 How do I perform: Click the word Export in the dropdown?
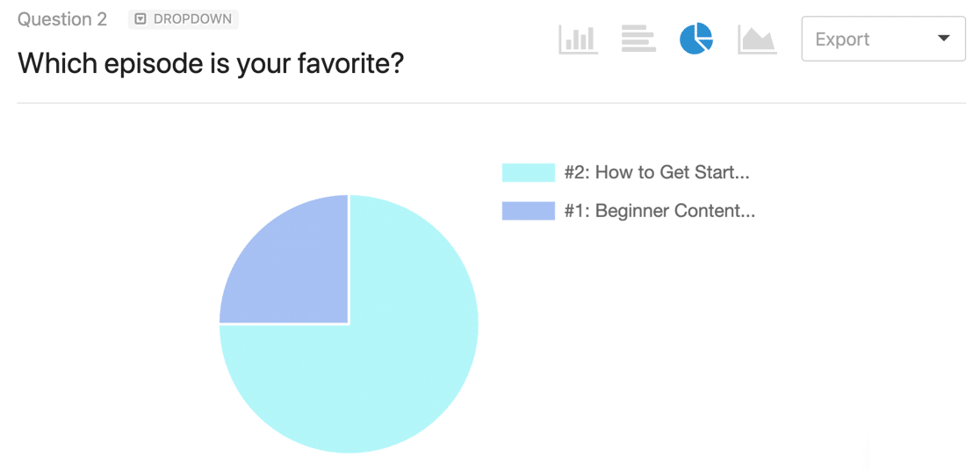[x=842, y=40]
